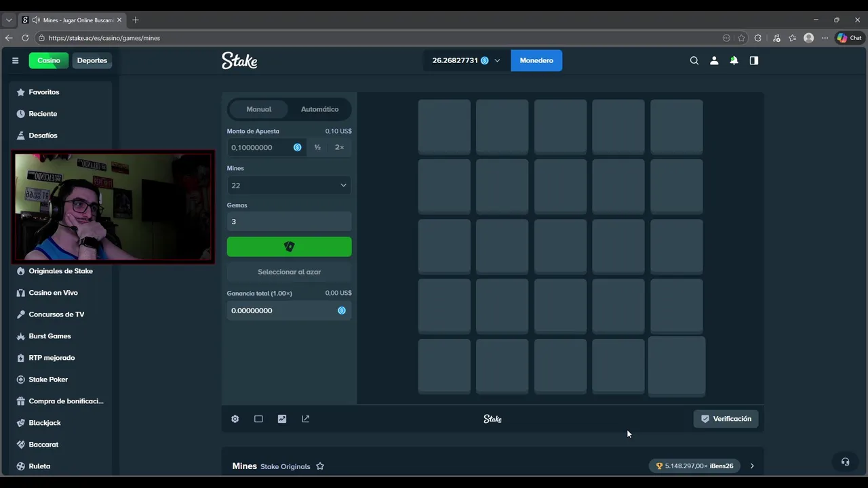
Task: Click Seleccionar al azar
Action: pyautogui.click(x=289, y=272)
